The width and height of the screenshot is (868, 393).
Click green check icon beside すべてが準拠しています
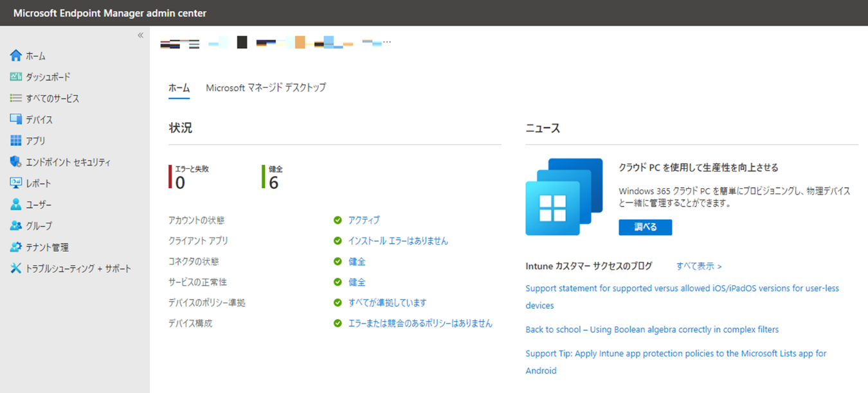[338, 302]
